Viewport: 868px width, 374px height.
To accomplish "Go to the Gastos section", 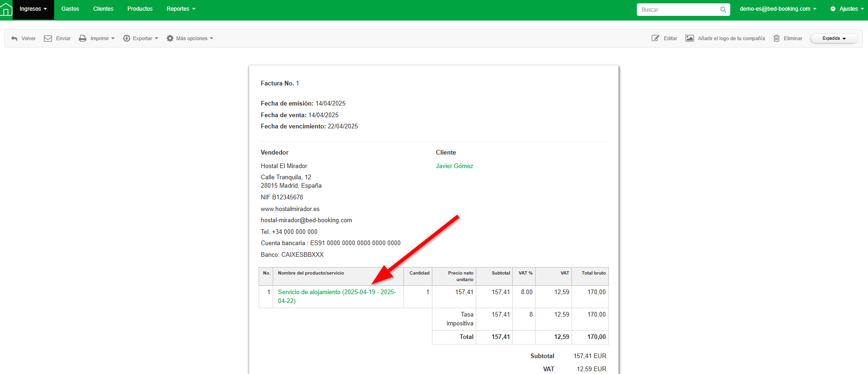I will (x=70, y=9).
